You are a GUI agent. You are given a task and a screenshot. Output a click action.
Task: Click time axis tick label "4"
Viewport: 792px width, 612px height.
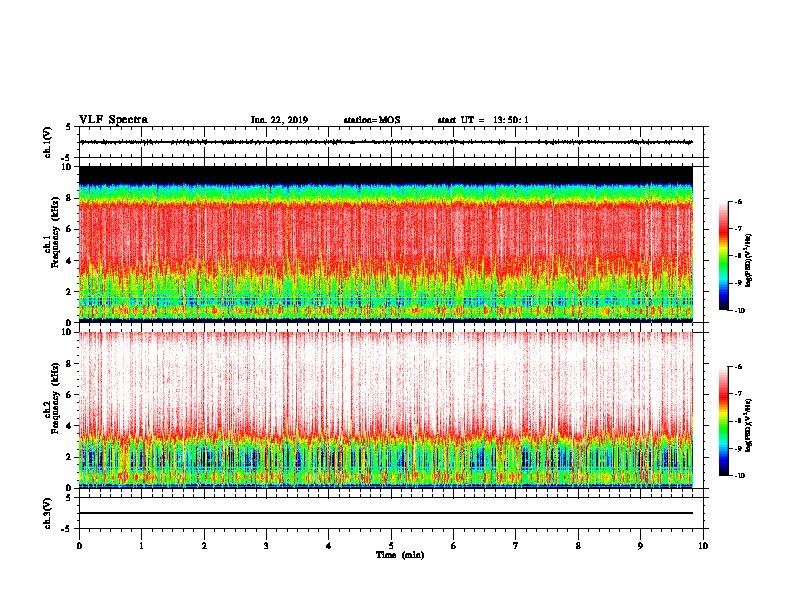(x=329, y=546)
